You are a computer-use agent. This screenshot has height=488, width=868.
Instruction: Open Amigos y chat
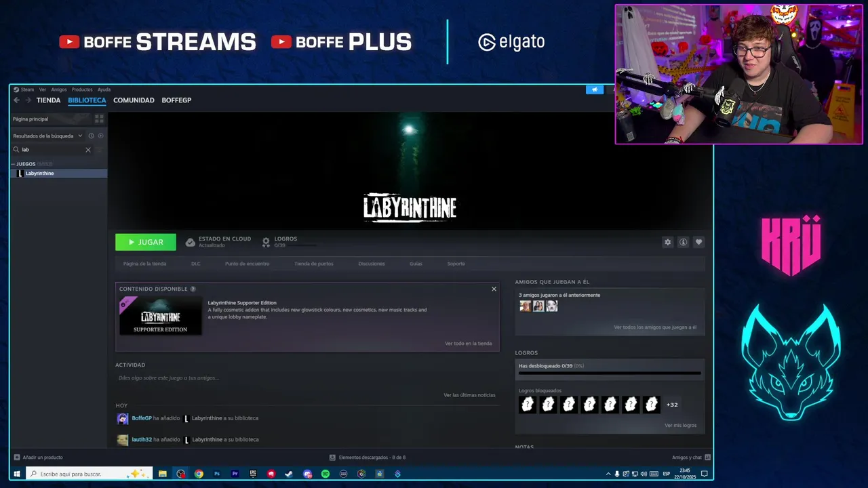pyautogui.click(x=691, y=457)
